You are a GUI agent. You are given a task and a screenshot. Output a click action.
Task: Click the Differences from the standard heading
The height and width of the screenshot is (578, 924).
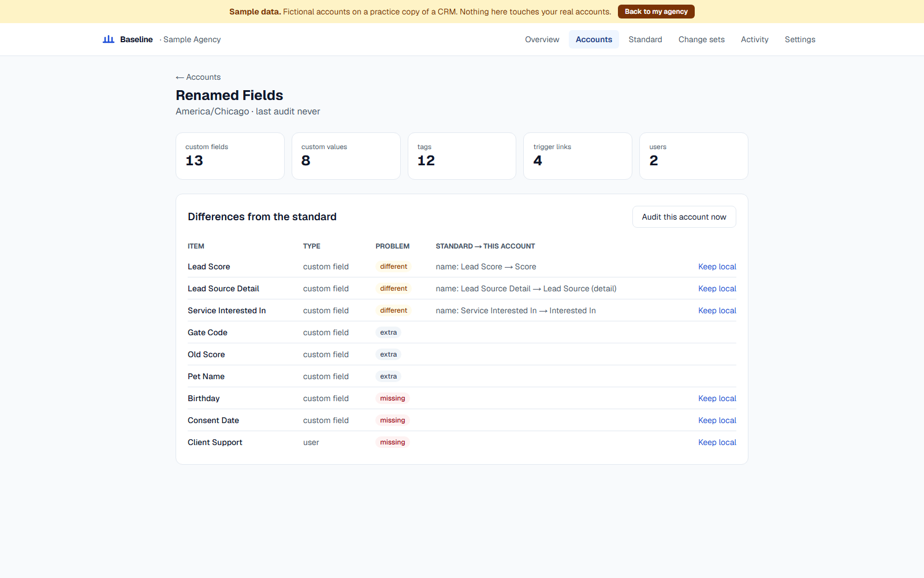(262, 217)
